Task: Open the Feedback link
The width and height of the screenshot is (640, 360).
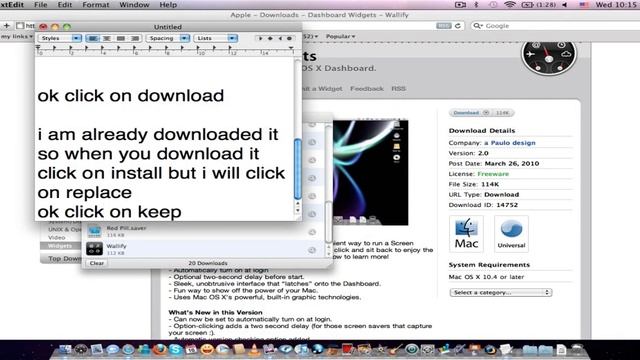Action: point(367,89)
